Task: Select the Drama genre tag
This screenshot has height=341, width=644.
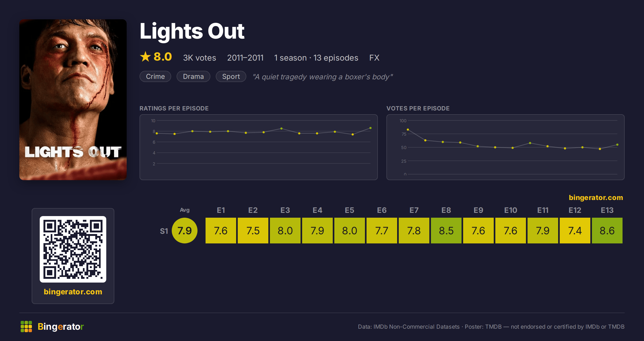Action: [193, 76]
